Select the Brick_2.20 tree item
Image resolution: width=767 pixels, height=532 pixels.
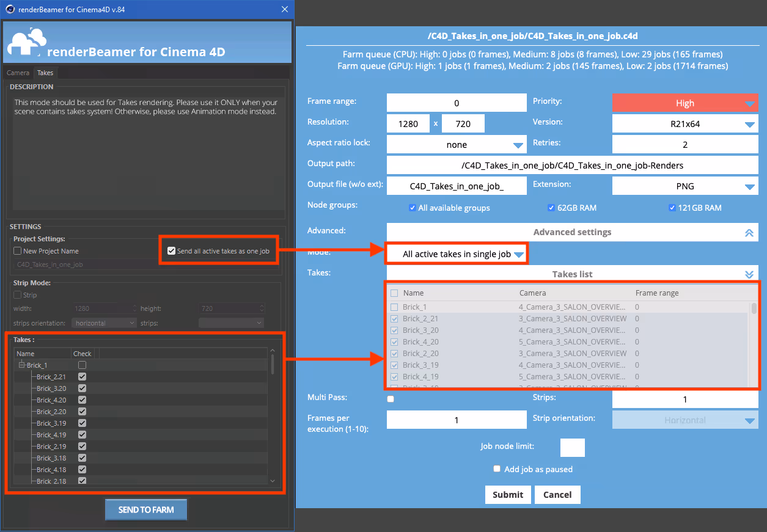[x=51, y=412]
